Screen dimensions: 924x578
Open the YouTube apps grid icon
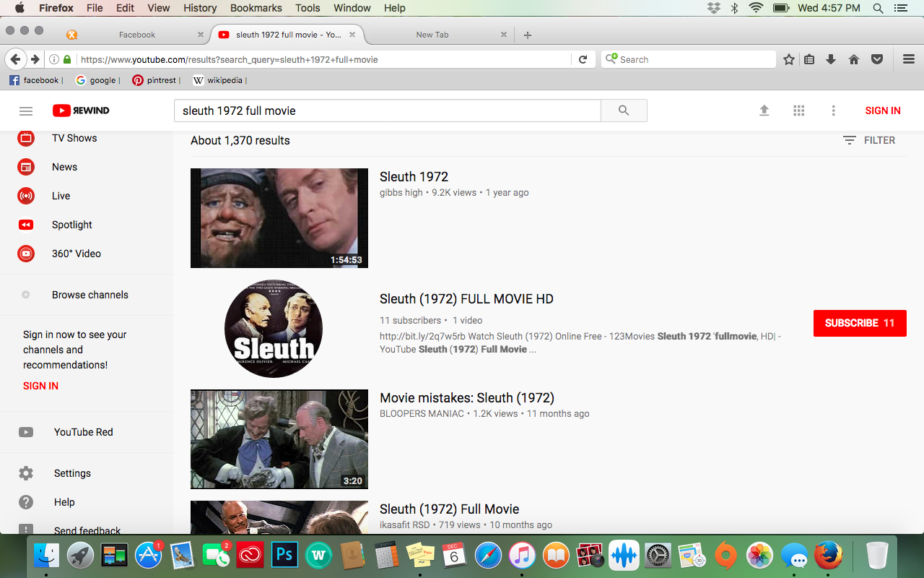point(798,111)
